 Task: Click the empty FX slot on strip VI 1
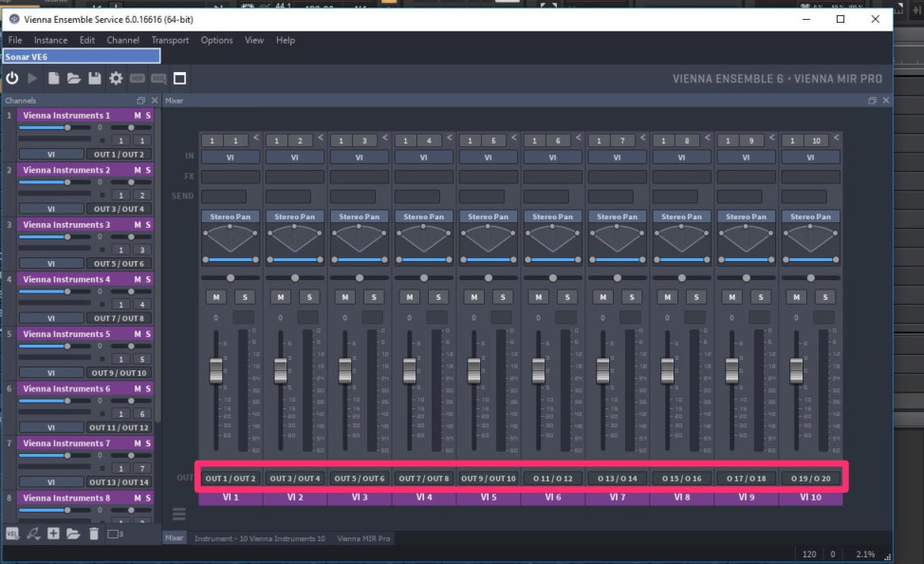(231, 177)
